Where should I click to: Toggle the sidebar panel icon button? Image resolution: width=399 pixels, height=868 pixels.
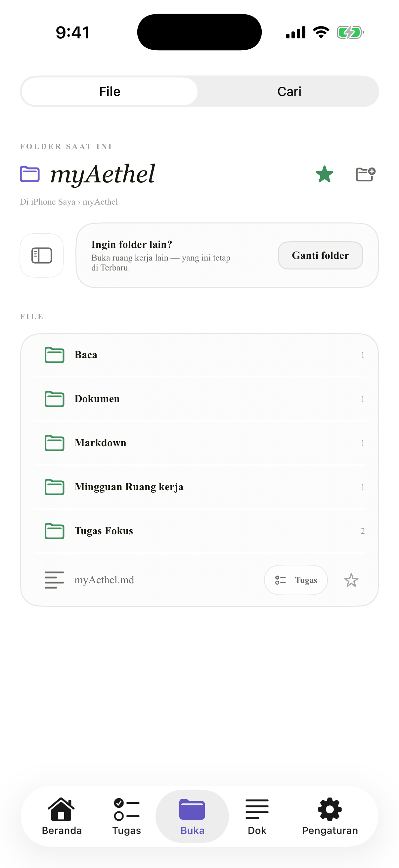(42, 255)
